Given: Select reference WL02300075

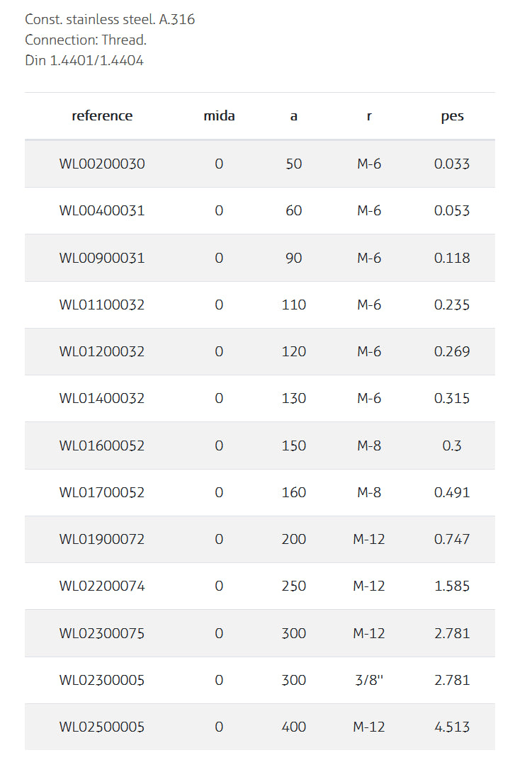Looking at the screenshot, I should (x=102, y=633).
